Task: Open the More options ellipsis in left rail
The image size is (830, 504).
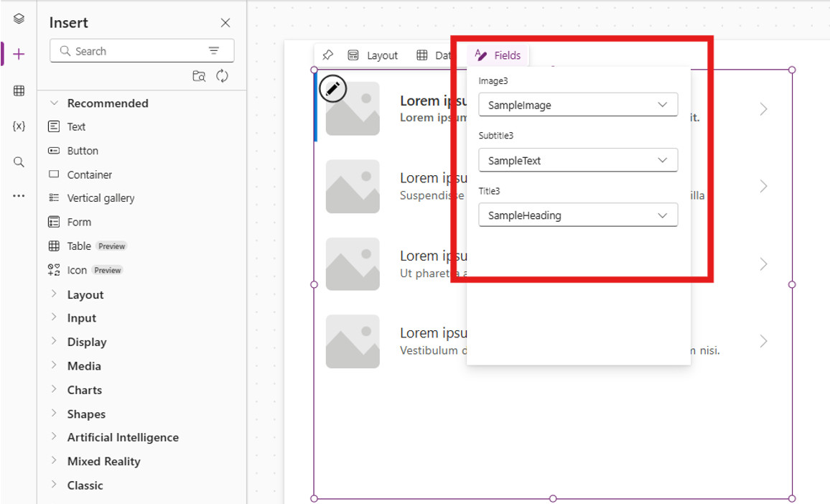Action: (x=18, y=195)
